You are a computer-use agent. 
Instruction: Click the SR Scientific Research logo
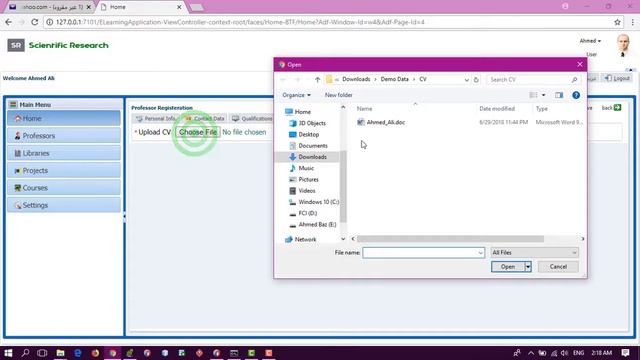click(58, 45)
